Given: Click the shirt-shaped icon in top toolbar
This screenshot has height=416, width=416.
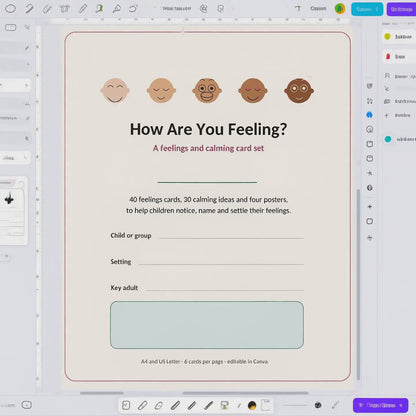Looking at the screenshot, I should 64,8.
